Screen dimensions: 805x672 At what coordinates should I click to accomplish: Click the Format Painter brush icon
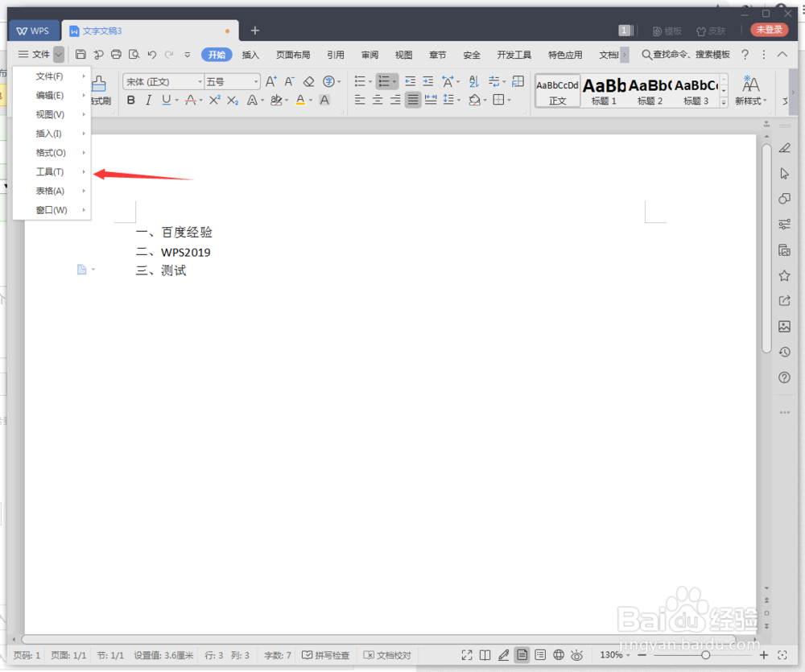tap(98, 83)
